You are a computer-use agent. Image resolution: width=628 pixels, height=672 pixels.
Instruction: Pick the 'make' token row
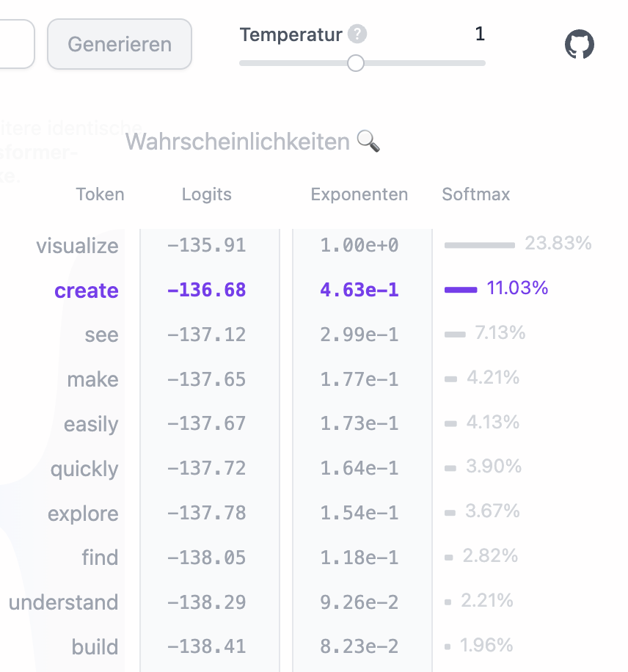pos(92,379)
